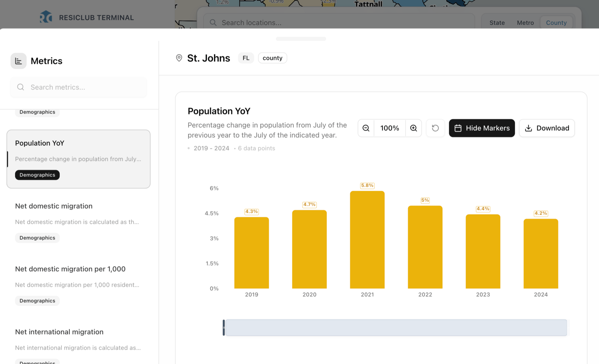
Task: Click the zoom in magnifier icon
Action: pyautogui.click(x=413, y=128)
